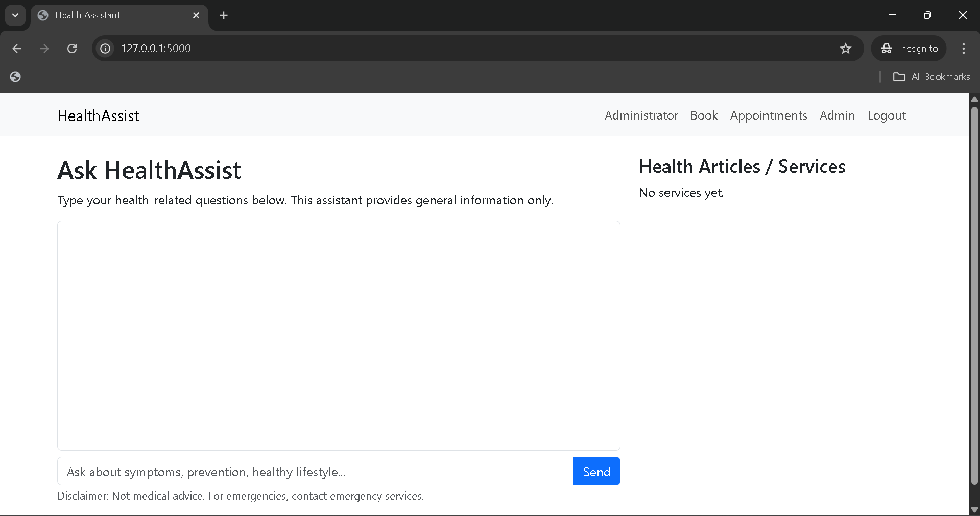Click the browser back arrow icon

coord(17,49)
